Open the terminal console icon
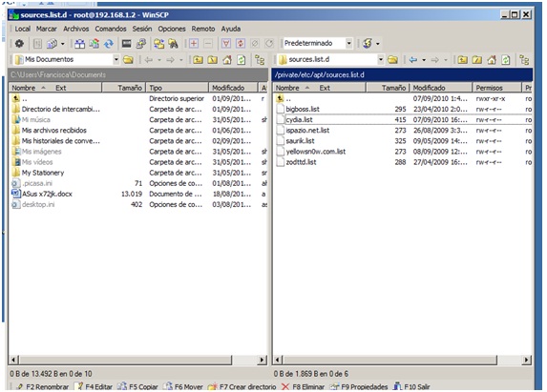This screenshot has height=392, width=547. click(126, 44)
